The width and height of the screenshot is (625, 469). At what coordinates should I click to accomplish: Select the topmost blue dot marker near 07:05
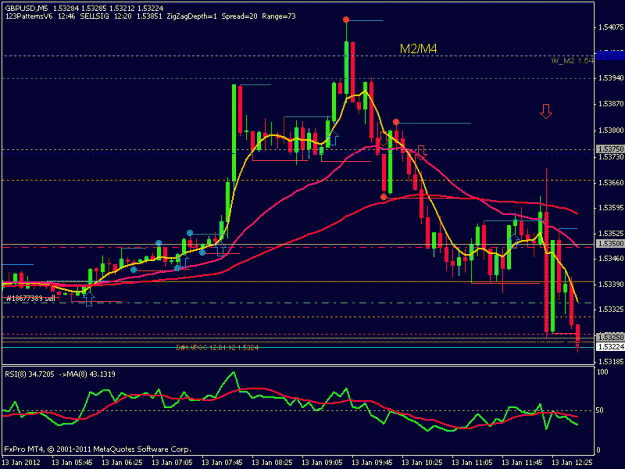coord(190,233)
